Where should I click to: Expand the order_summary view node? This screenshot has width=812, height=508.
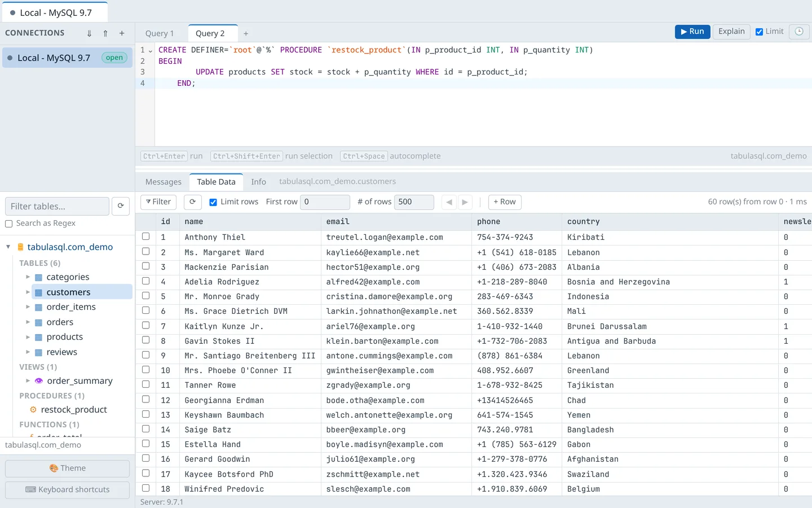[28, 381]
